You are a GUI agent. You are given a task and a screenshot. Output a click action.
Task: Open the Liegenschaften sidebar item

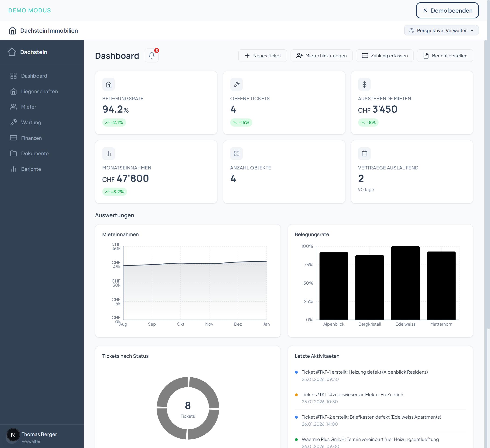coord(39,91)
